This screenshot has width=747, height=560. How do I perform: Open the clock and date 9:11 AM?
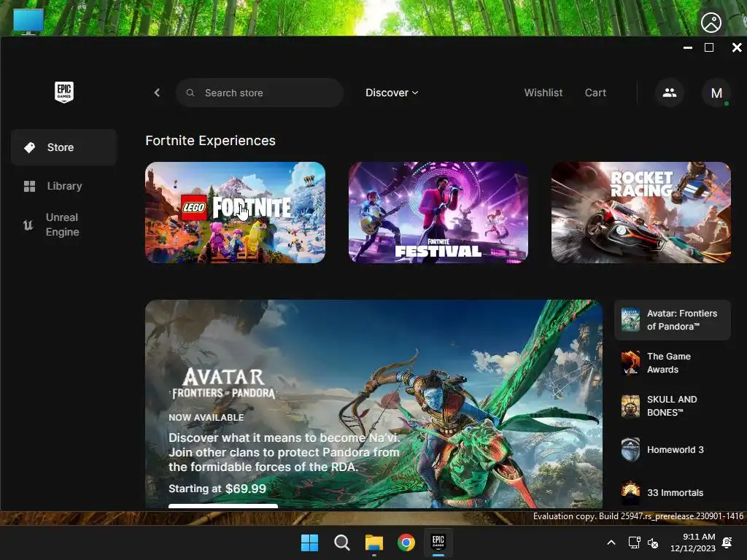(x=693, y=542)
